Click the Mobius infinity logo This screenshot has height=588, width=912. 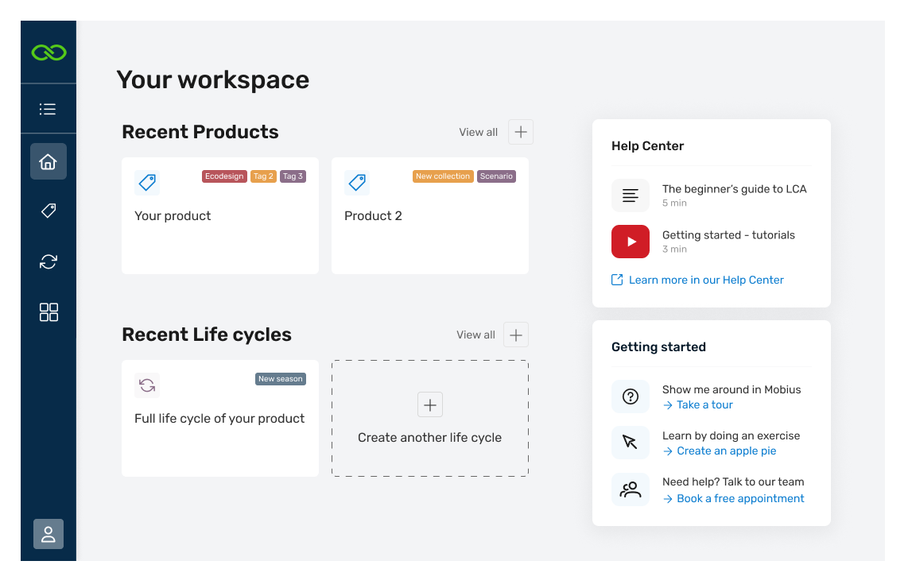coord(49,52)
